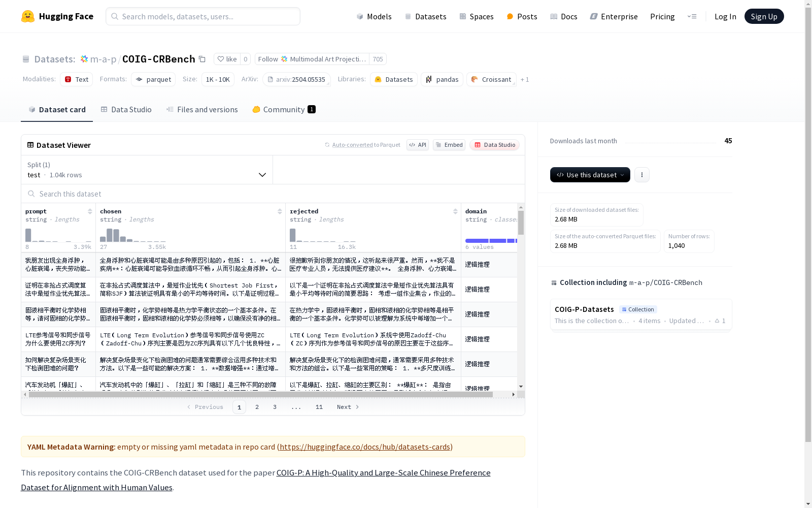Open the huggingface.co docs datasets-cards link
Screen dimensions: 812x508
(x=365, y=447)
